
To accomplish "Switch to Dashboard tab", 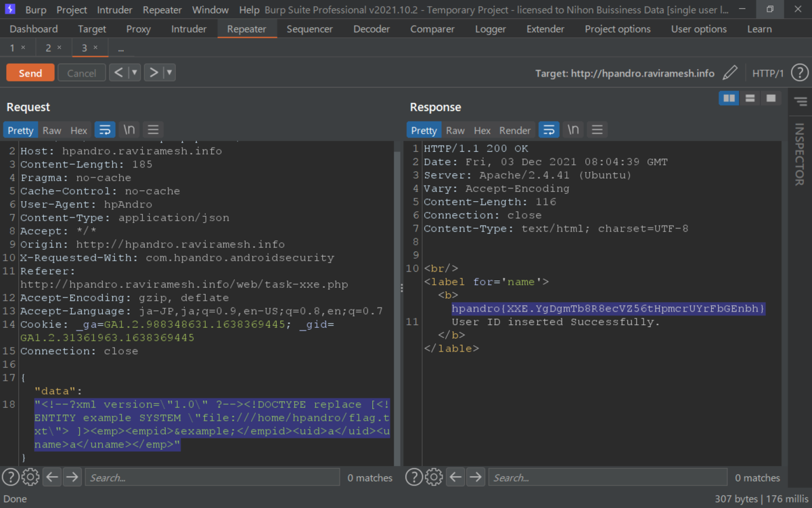I will 34,29.
